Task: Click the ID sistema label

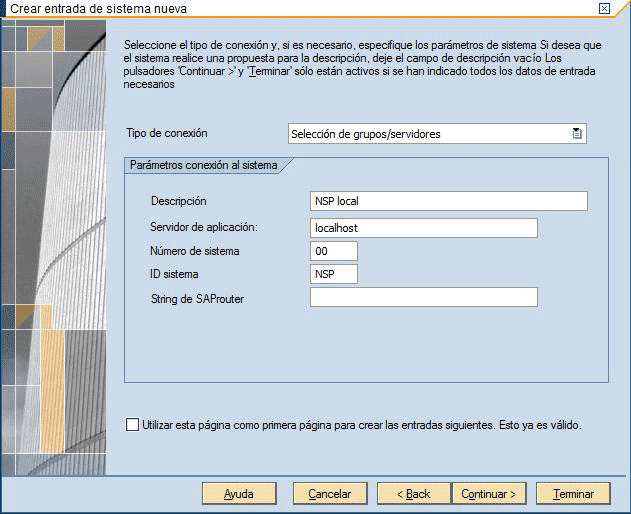Action: pos(174,274)
